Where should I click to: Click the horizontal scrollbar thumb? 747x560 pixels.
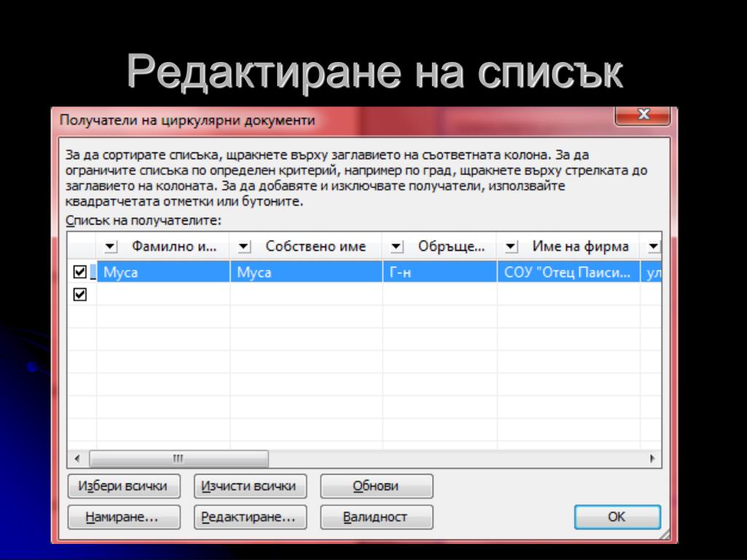[x=179, y=459]
